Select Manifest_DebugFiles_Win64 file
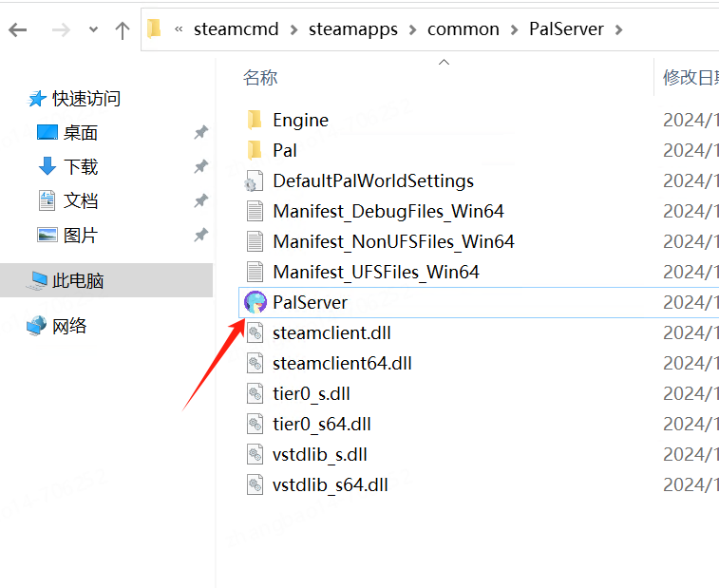The height and width of the screenshot is (588, 719). 388,212
